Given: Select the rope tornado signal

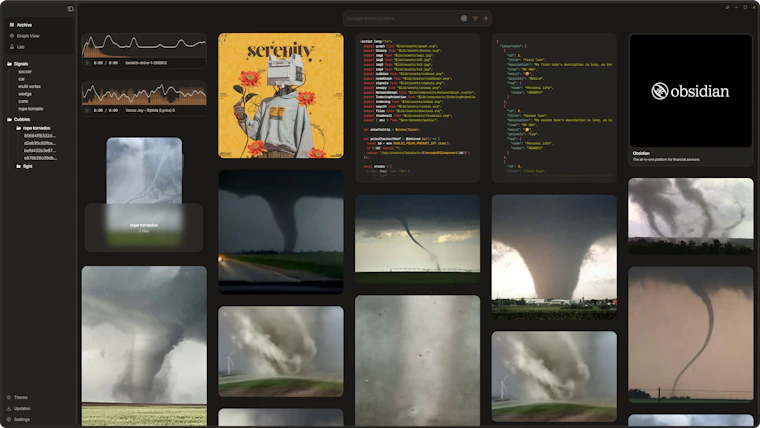Looking at the screenshot, I should (x=31, y=109).
